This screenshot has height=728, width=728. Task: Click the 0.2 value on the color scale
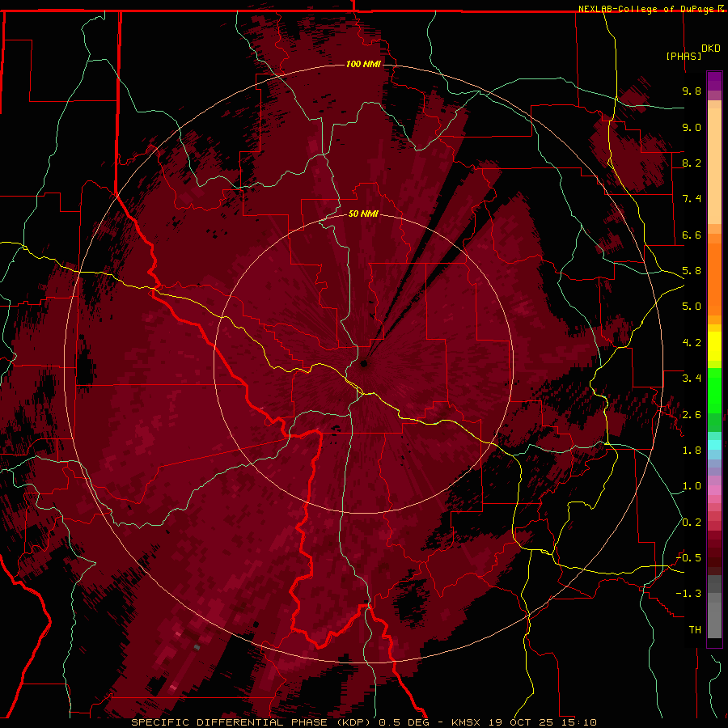pos(692,523)
